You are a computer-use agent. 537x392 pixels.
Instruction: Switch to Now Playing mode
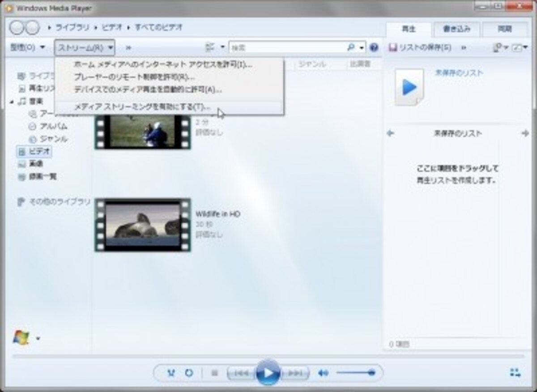(x=515, y=373)
